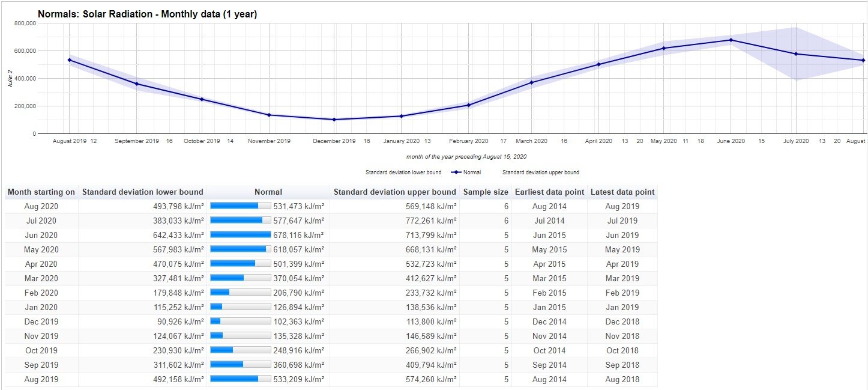This screenshot has width=868, height=390.
Task: Click the progress bar in Jun 2020 row
Action: 241,235
